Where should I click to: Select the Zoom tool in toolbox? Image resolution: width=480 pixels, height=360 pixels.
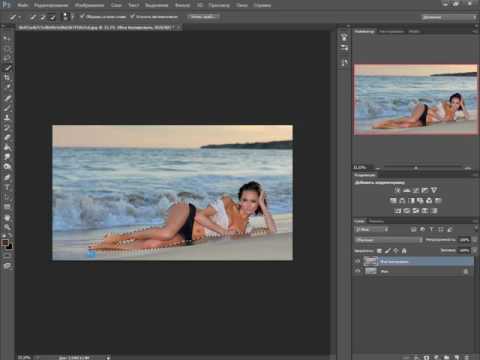coord(7,227)
